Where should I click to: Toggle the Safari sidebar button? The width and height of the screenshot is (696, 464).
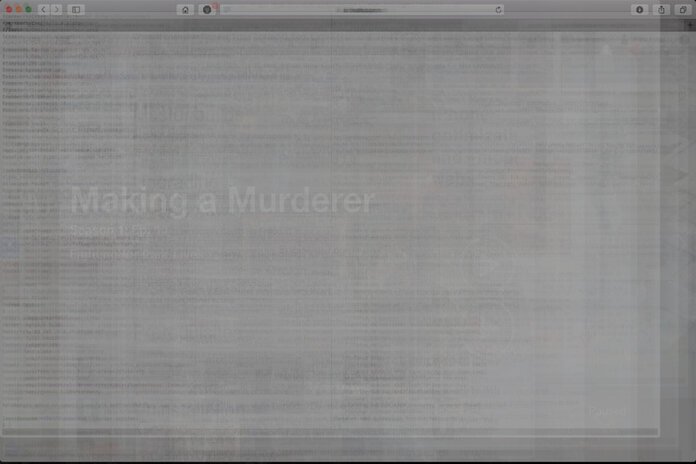point(76,9)
